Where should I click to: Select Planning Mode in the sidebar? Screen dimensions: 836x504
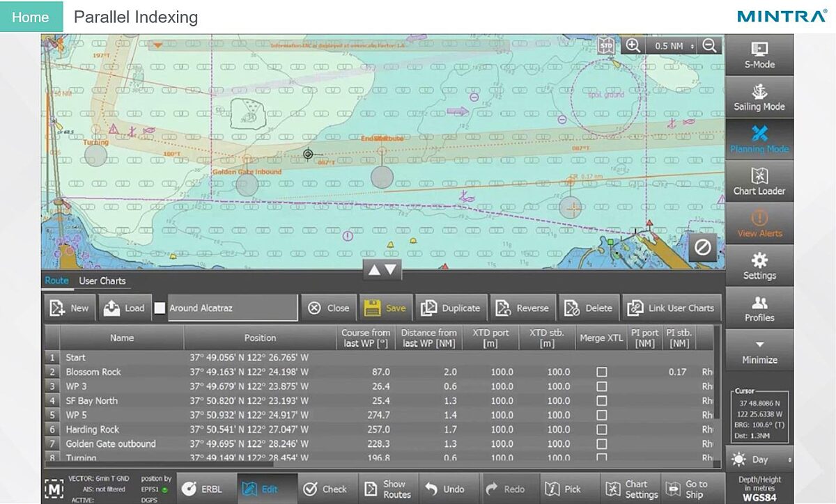tap(759, 139)
